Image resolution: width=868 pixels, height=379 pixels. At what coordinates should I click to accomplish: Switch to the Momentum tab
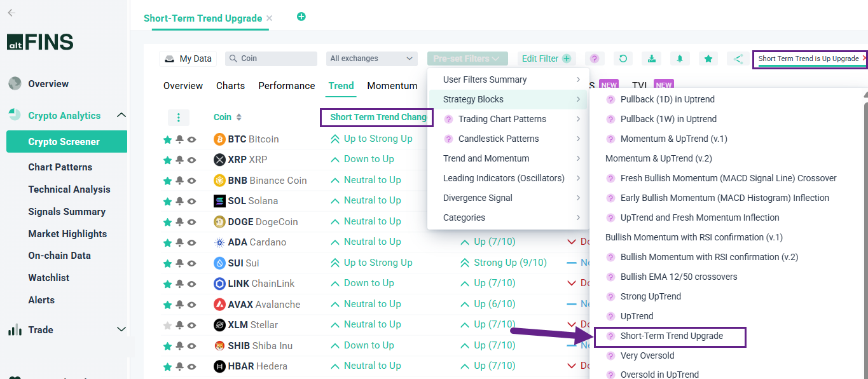[392, 86]
